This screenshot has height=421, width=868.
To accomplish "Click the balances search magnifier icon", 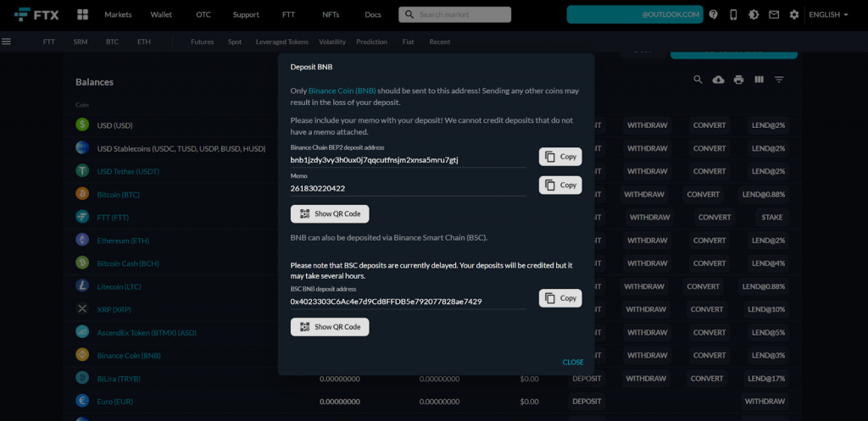I will point(698,80).
